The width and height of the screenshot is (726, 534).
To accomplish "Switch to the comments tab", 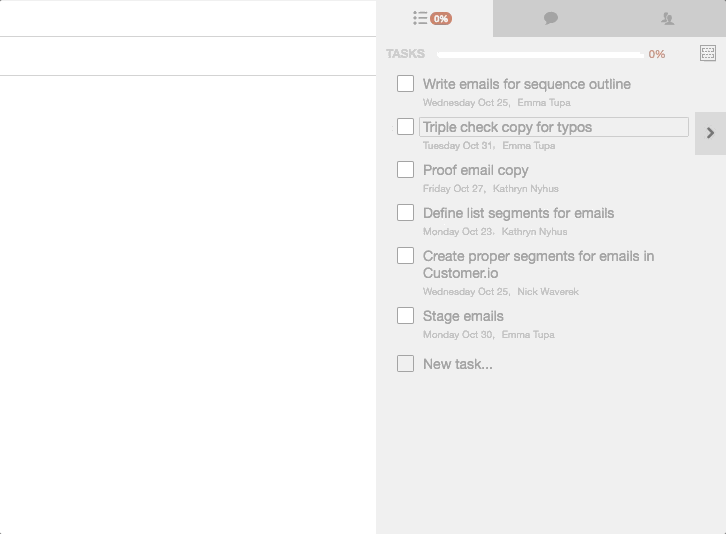I will [551, 19].
